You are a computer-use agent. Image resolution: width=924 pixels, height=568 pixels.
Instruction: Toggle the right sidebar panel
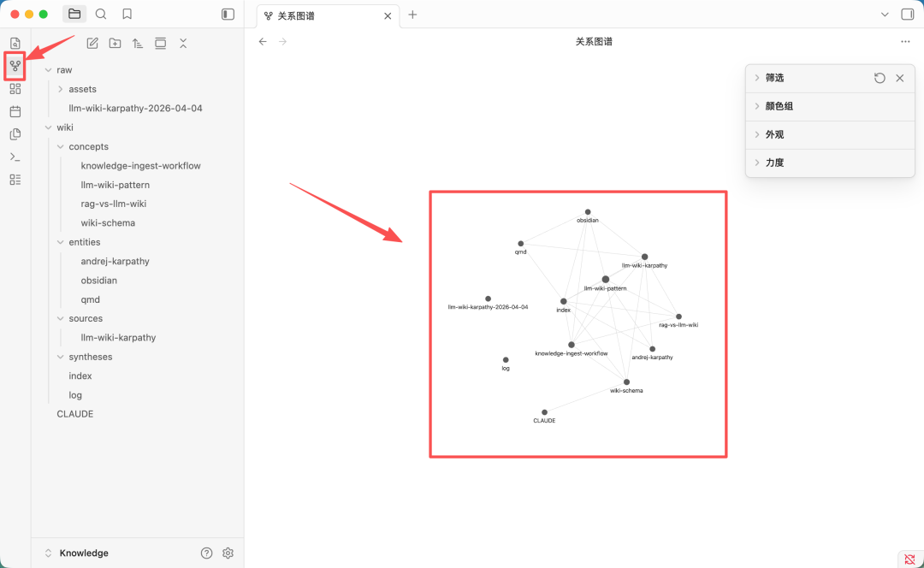(909, 15)
